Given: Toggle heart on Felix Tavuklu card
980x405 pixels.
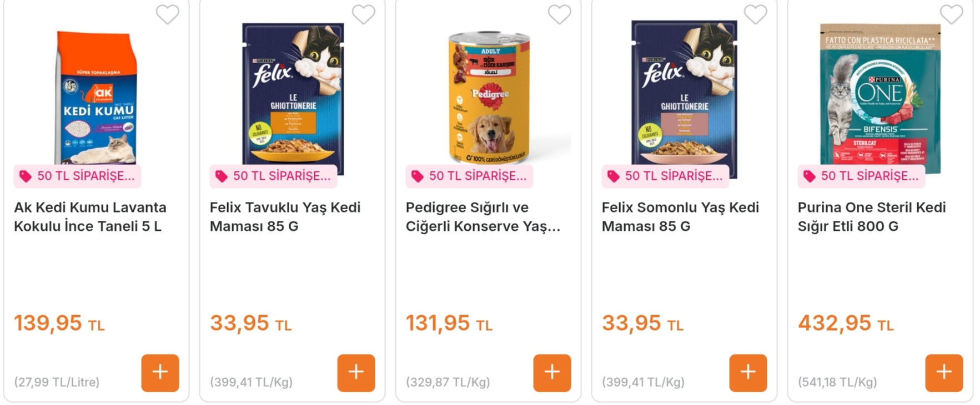Looking at the screenshot, I should click(x=363, y=14).
